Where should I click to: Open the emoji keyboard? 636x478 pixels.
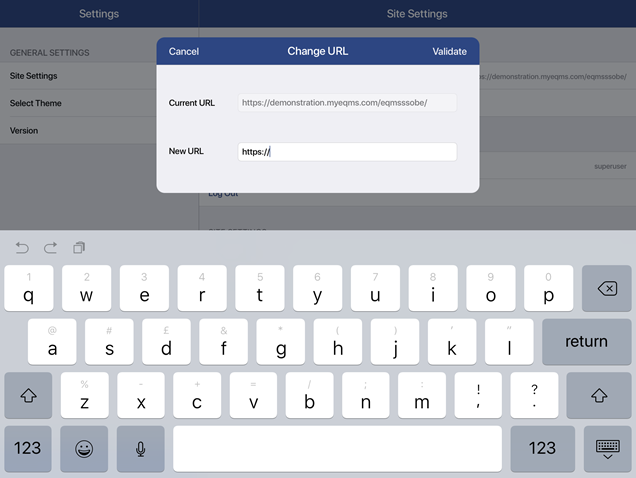pyautogui.click(x=84, y=449)
